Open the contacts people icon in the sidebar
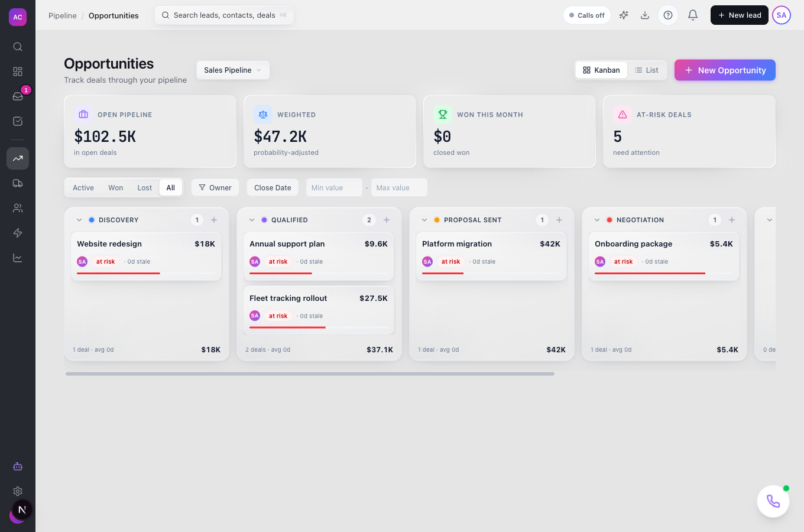Image resolution: width=804 pixels, height=532 pixels. pos(18,208)
